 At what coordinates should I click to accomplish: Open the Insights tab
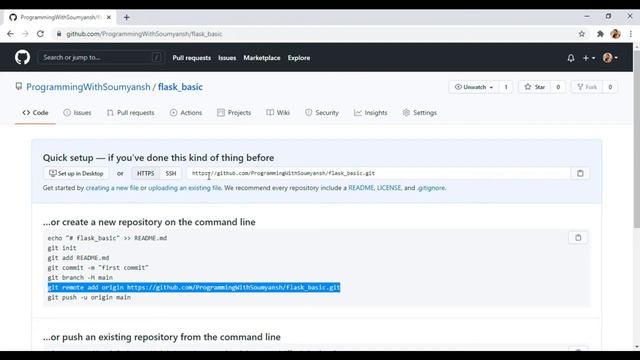[371, 113]
